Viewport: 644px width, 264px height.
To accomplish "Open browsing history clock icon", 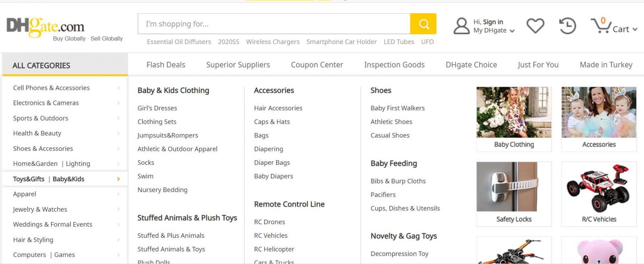I will coord(568,26).
